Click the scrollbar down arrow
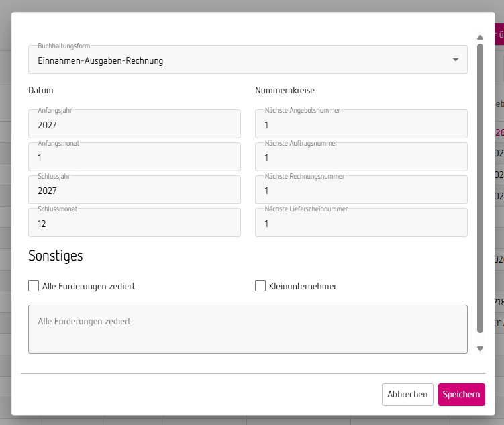504x425 pixels. [x=480, y=348]
